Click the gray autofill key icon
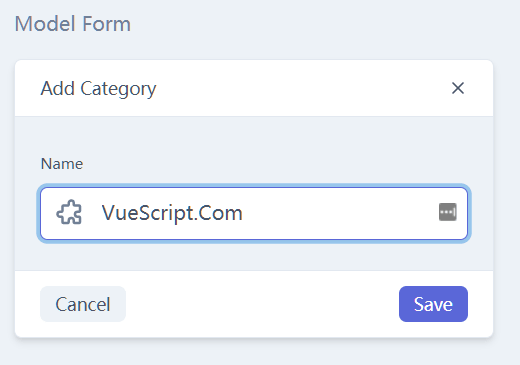 [x=448, y=212]
